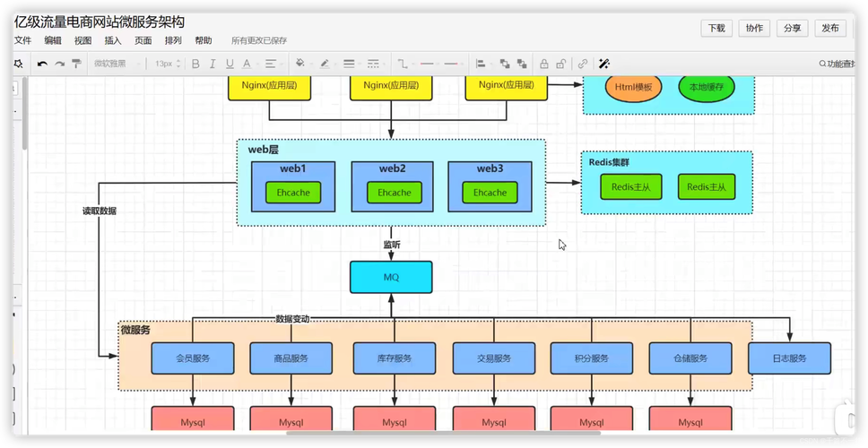Select the 积分服务 box
Image resolution: width=868 pixels, height=448 pixels.
point(592,358)
